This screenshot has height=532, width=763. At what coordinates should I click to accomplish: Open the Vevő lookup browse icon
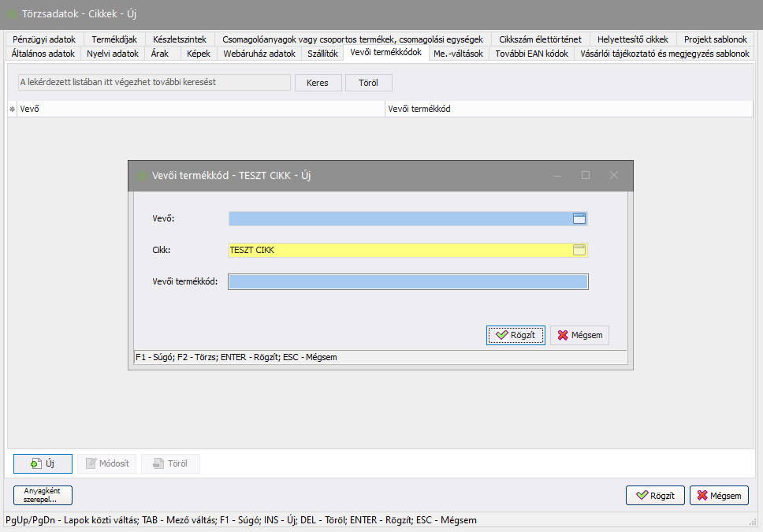pos(579,219)
